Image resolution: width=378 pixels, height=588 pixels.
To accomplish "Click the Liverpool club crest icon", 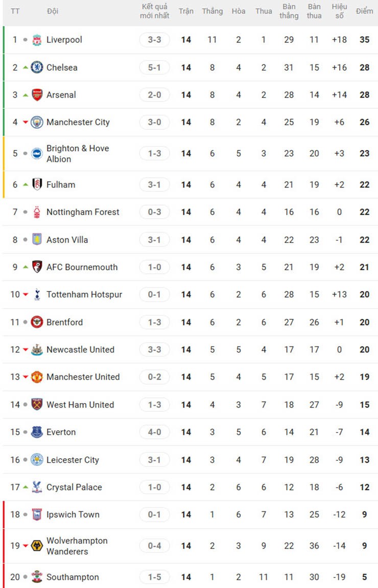I will click(37, 40).
